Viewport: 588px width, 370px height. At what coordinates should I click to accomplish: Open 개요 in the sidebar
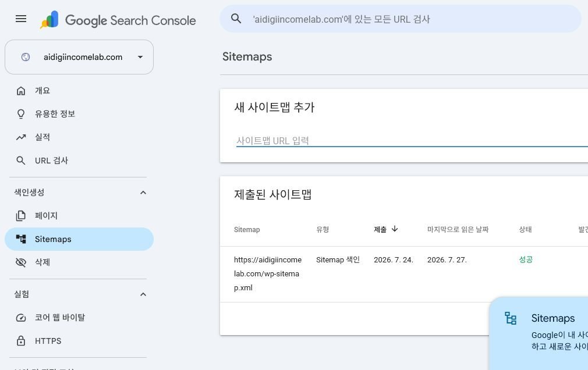pos(79,91)
